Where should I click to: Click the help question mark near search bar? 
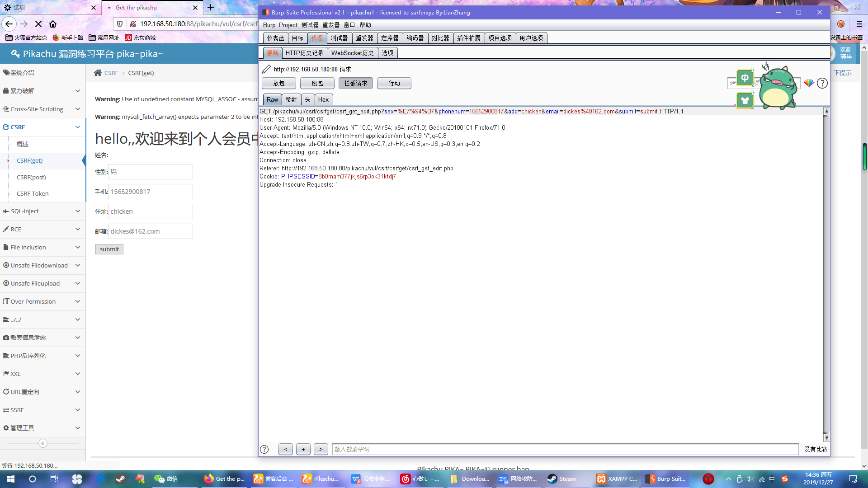pyautogui.click(x=264, y=449)
